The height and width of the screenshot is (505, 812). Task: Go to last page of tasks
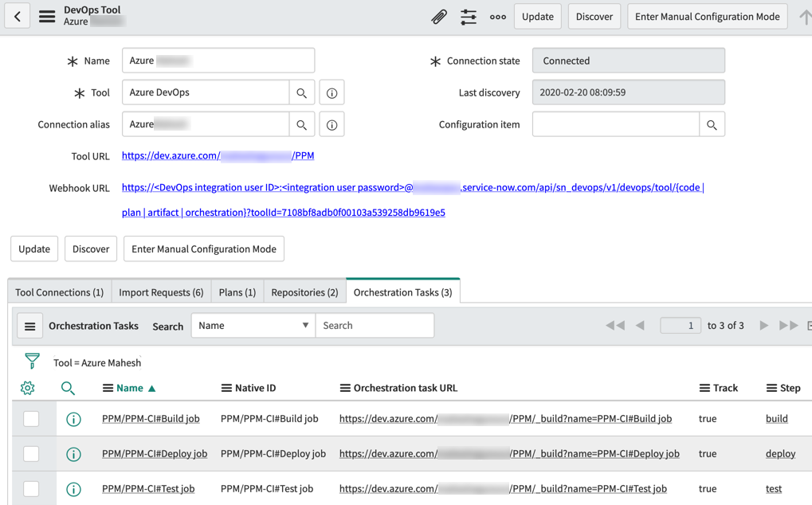789,326
